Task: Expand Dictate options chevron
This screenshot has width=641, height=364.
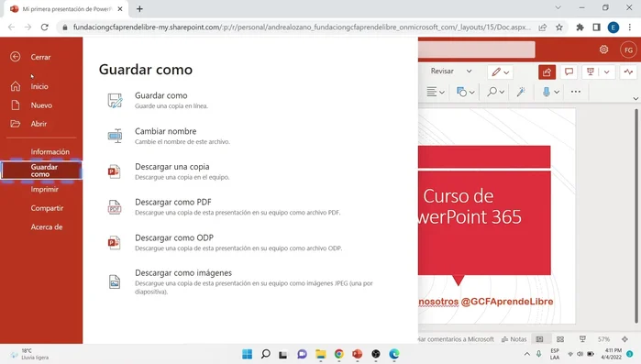Action: 557,92
